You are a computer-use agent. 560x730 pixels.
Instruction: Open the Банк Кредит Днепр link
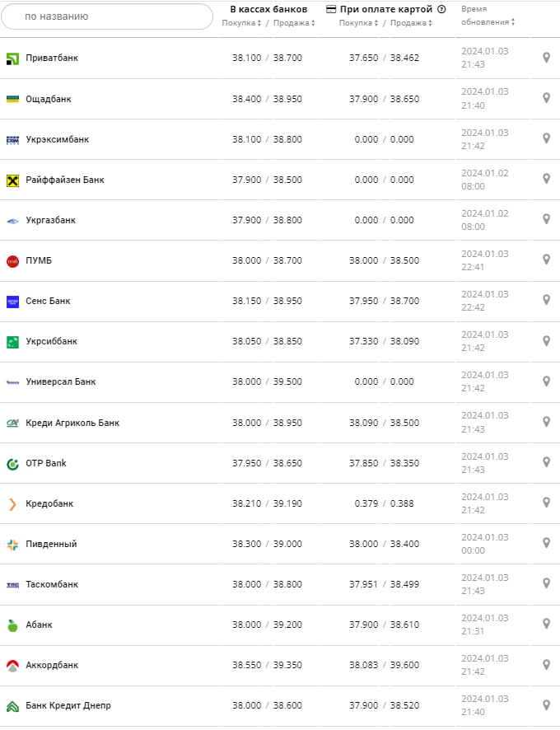(68, 705)
